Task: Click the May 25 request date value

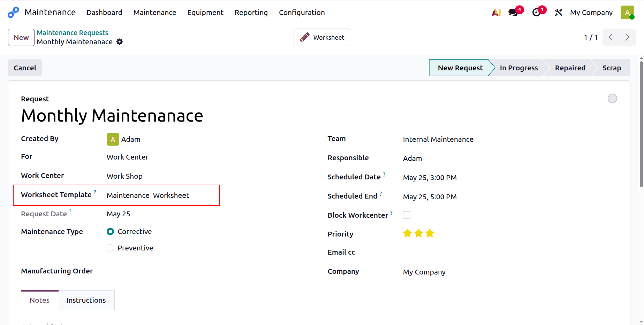Action: click(x=118, y=214)
